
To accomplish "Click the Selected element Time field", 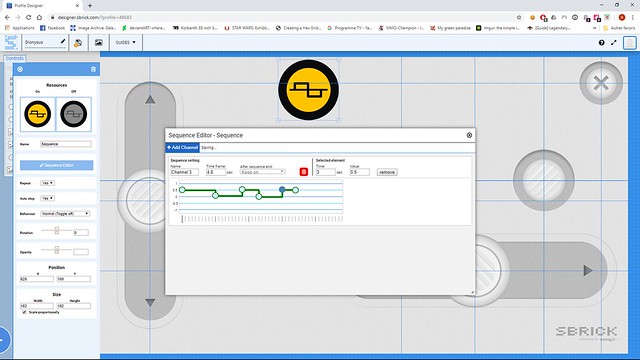I will pos(325,172).
